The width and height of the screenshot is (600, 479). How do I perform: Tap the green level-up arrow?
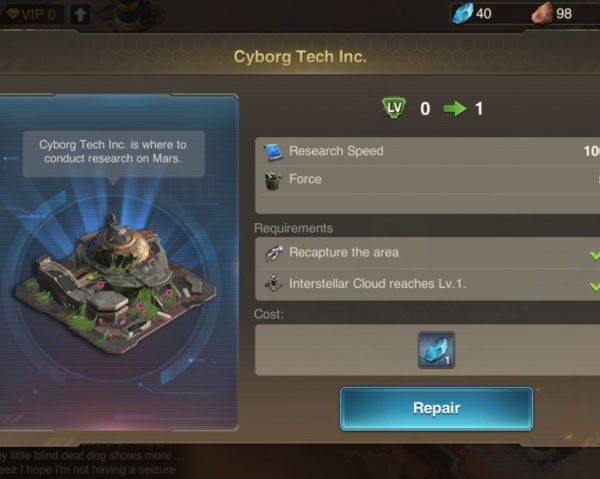455,109
